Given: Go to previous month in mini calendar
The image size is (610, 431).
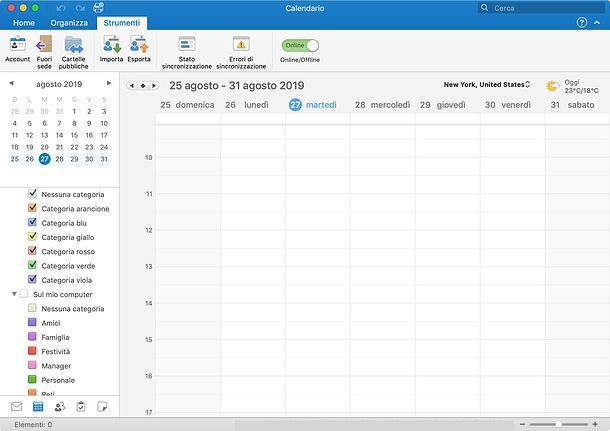Looking at the screenshot, I should (11, 83).
